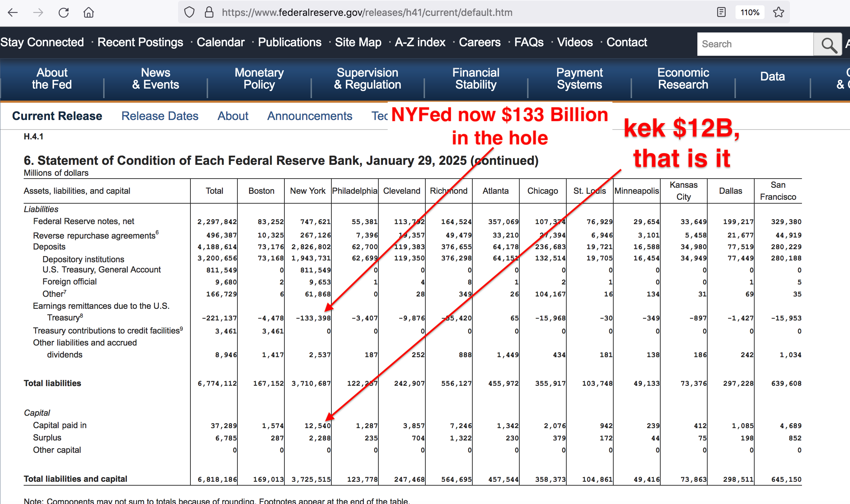Toggle reader view icon
Viewport: 850px width, 504px height.
pyautogui.click(x=721, y=12)
